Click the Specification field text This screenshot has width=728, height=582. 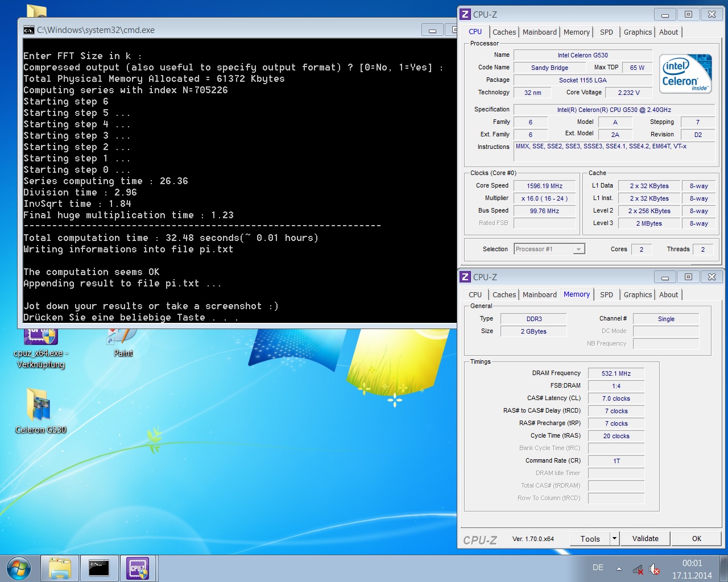[614, 110]
